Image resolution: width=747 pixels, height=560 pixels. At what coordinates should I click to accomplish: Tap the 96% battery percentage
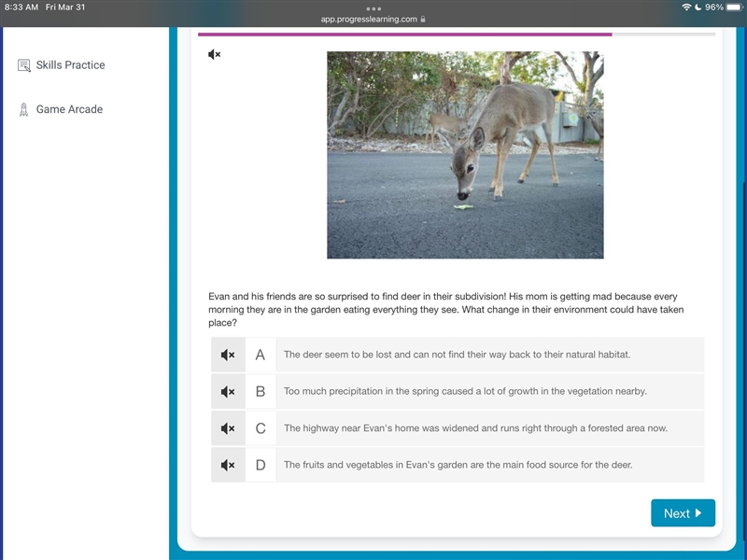[x=714, y=7]
